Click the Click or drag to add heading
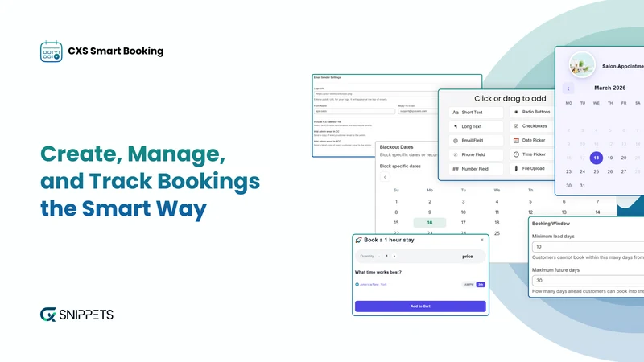644x362 pixels. point(510,98)
